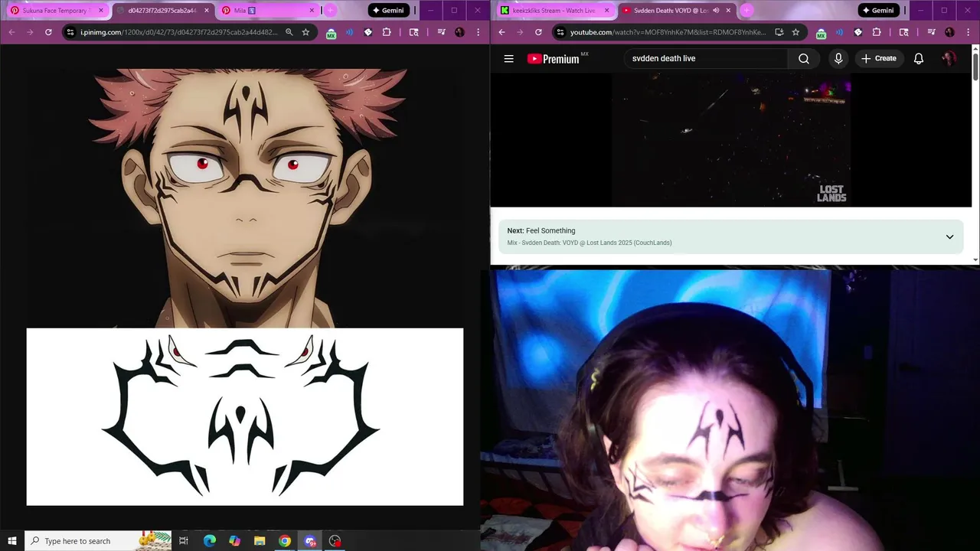This screenshot has width=980, height=551.
Task: Open YouTube hamburger guide menu
Action: (508, 58)
